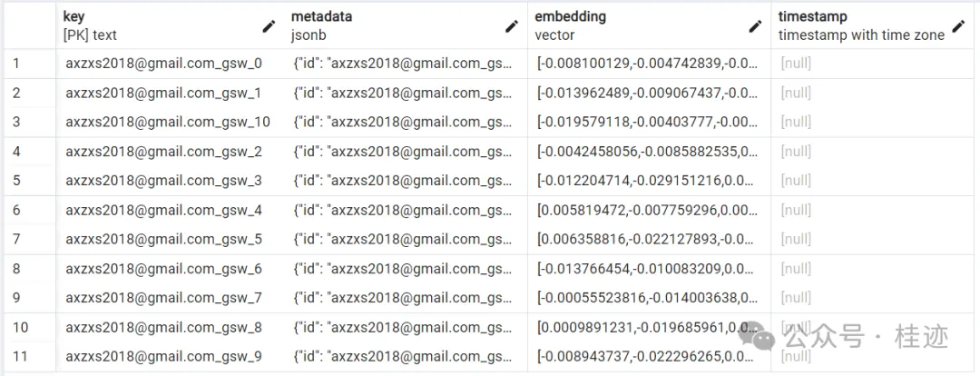Click key cell axzxs2018@gmail.com_gsw_5
This screenshot has height=376, width=980.
pyautogui.click(x=163, y=240)
